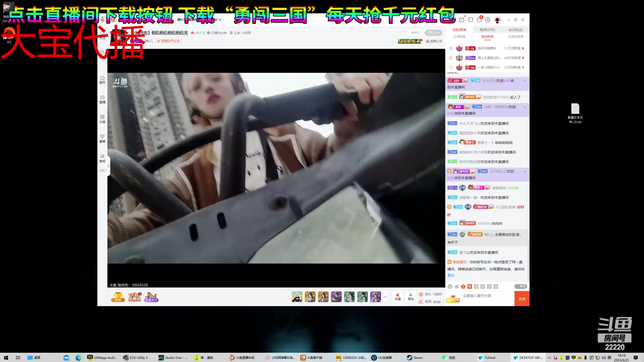Open rank 1 user 别问问就黑皮 in leaderboard
Image resolution: width=644 pixels, height=362 pixels.
[x=487, y=48]
